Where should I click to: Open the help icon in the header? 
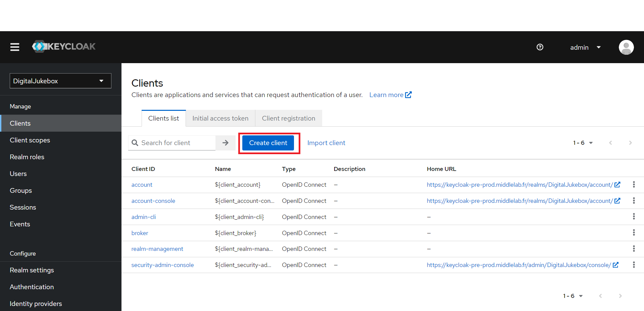coord(540,47)
